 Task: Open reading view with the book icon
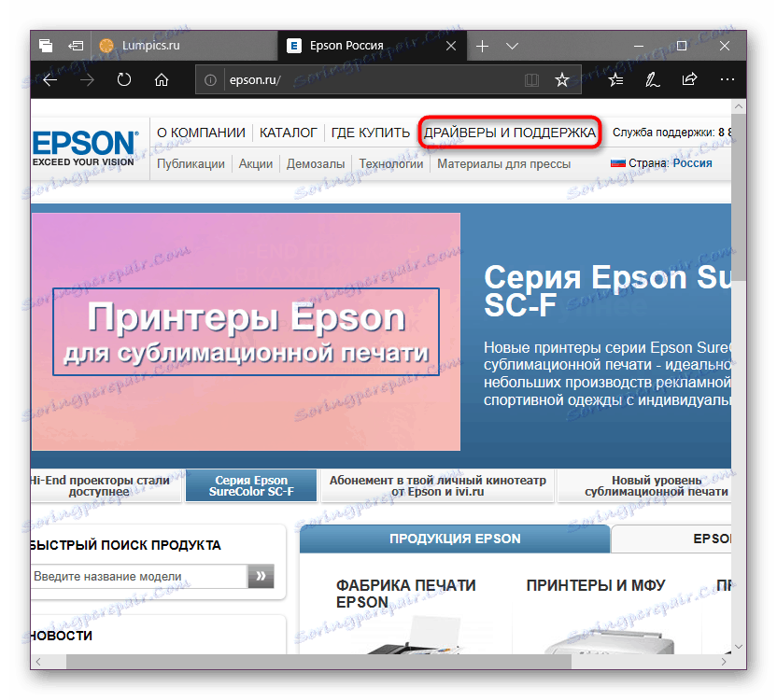click(532, 79)
